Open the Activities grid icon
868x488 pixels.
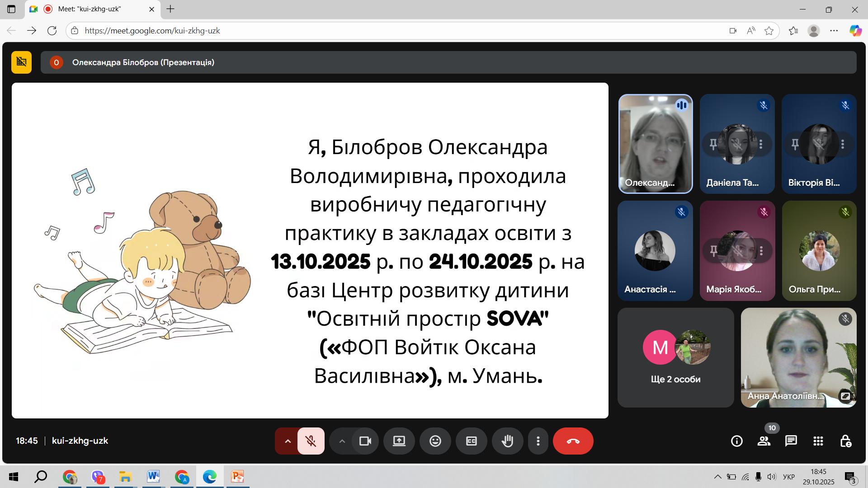[x=818, y=441]
